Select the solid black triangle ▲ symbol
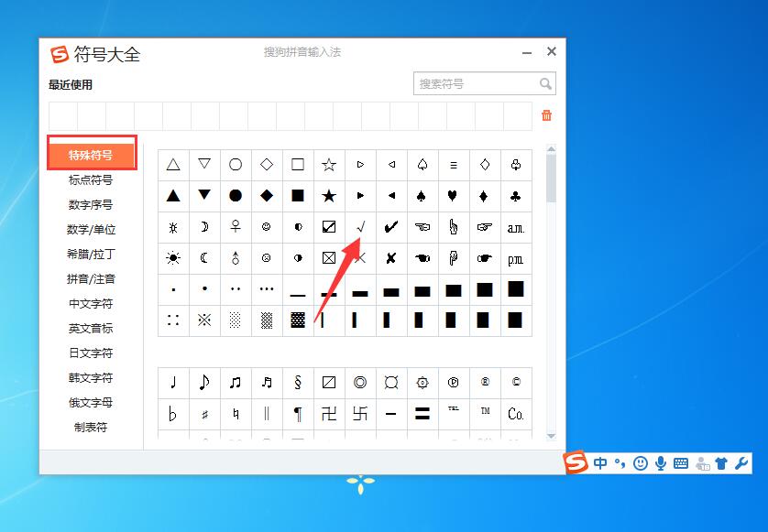The width and height of the screenshot is (768, 532). 173,196
